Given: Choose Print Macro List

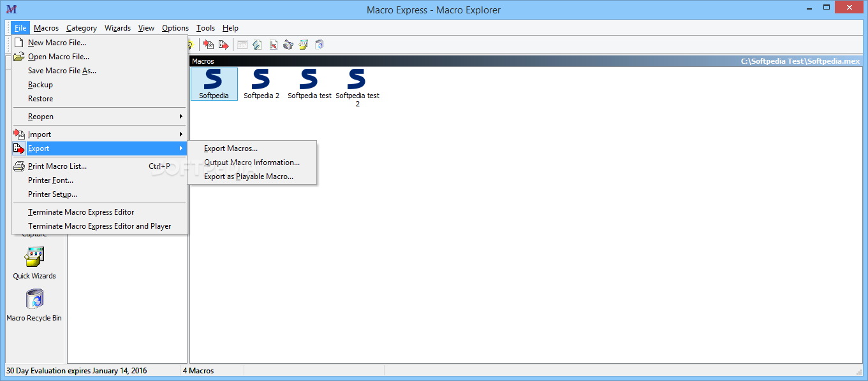Looking at the screenshot, I should click(x=99, y=166).
